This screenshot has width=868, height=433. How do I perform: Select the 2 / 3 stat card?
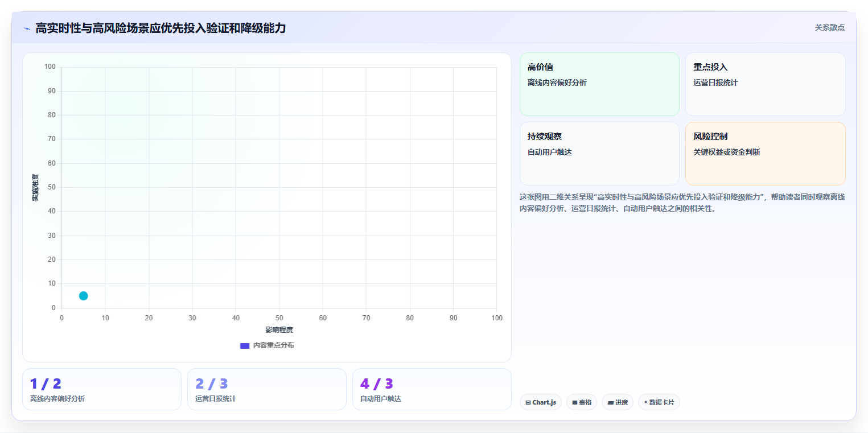[267, 389]
